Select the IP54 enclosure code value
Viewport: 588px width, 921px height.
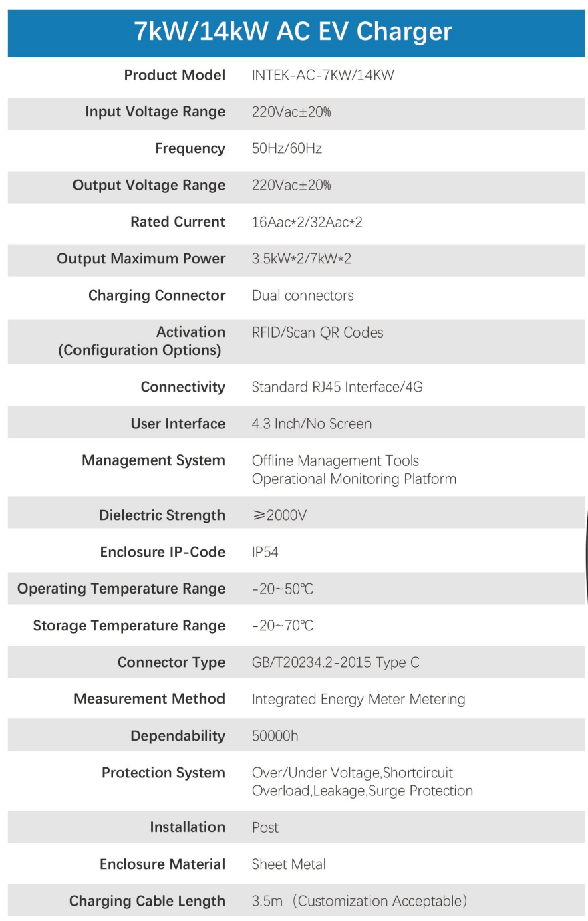[x=265, y=552]
